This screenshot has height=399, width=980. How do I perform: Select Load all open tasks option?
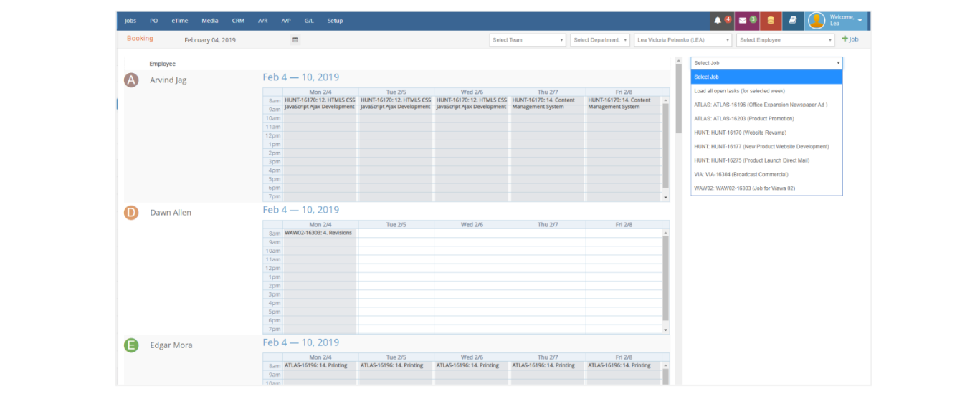766,91
